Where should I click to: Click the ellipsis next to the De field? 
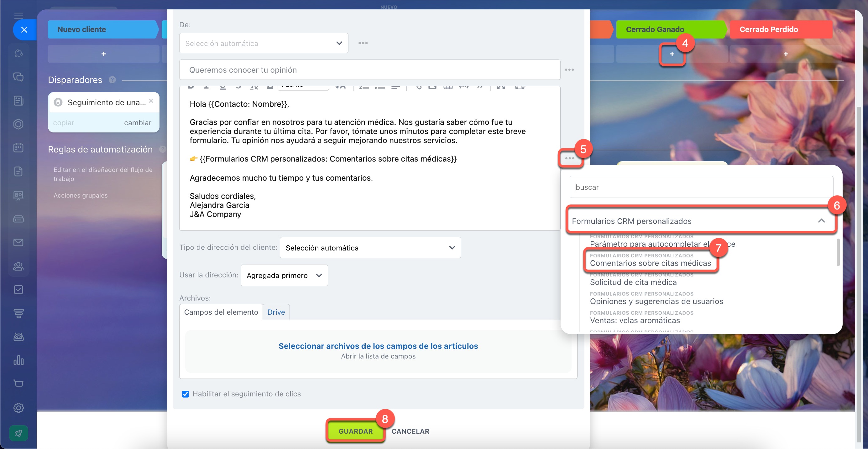pyautogui.click(x=363, y=43)
